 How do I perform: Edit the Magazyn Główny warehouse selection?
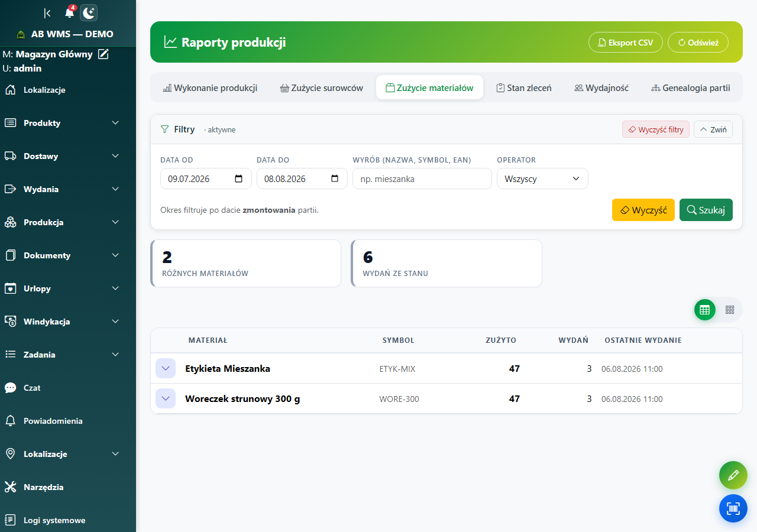coord(103,54)
